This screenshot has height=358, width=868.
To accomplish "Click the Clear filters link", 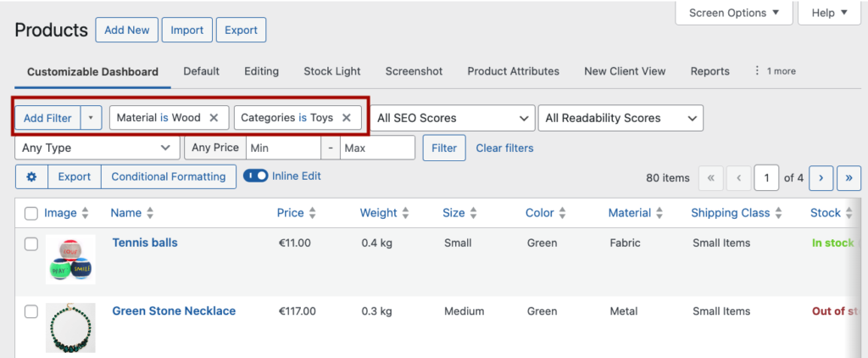I will (x=505, y=148).
